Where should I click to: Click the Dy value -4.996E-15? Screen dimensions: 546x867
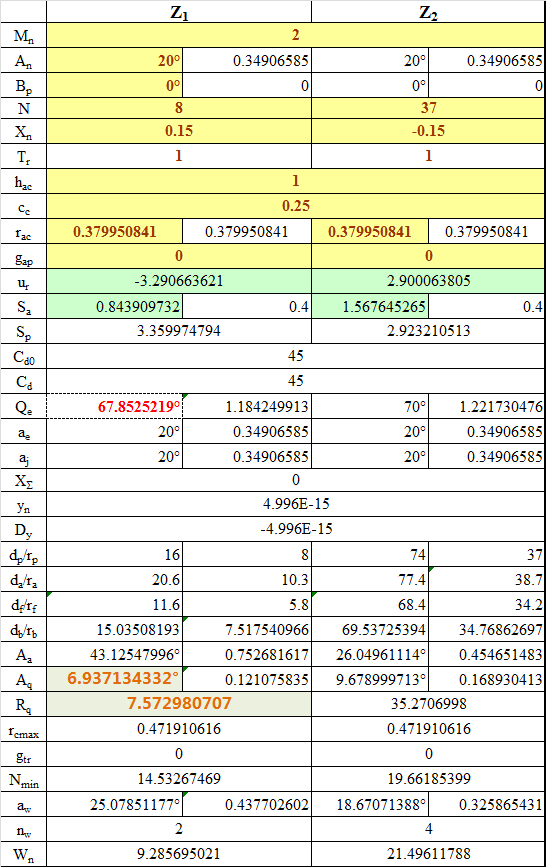tap(295, 529)
